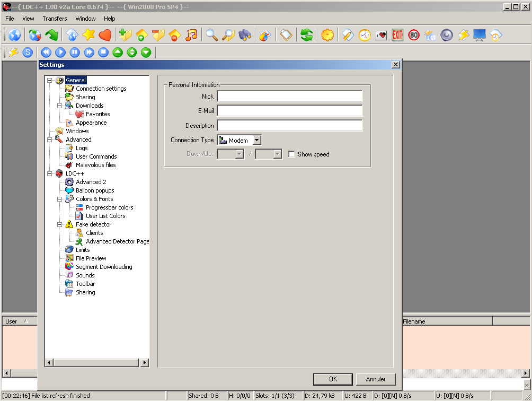Screen dimensions: 532x401
Task: Collapse the General tree node
Action: pos(49,80)
